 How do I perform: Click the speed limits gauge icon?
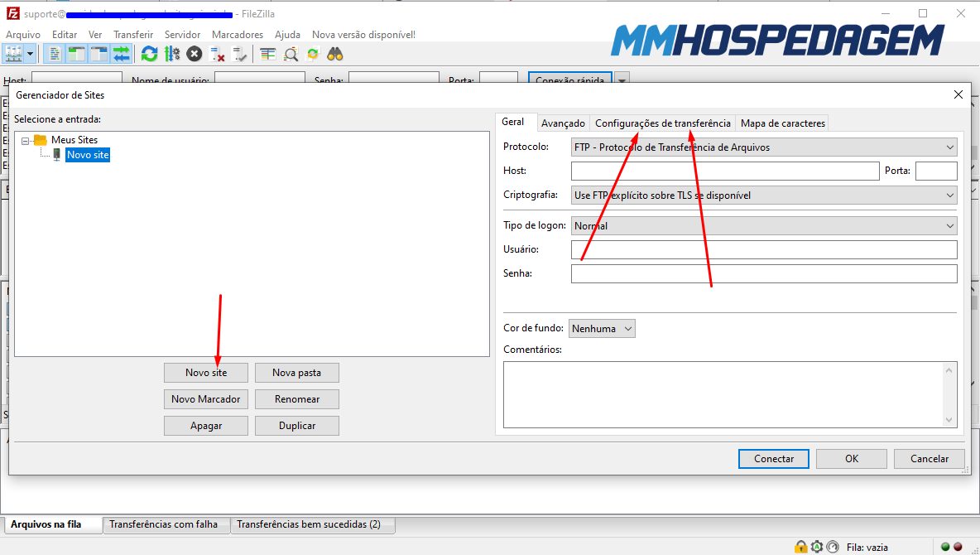pos(833,547)
